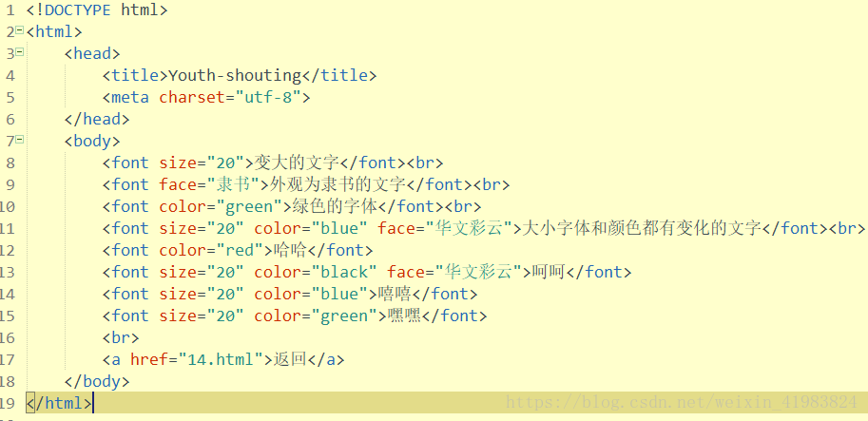Collapse the body tag fold marker

point(20,140)
